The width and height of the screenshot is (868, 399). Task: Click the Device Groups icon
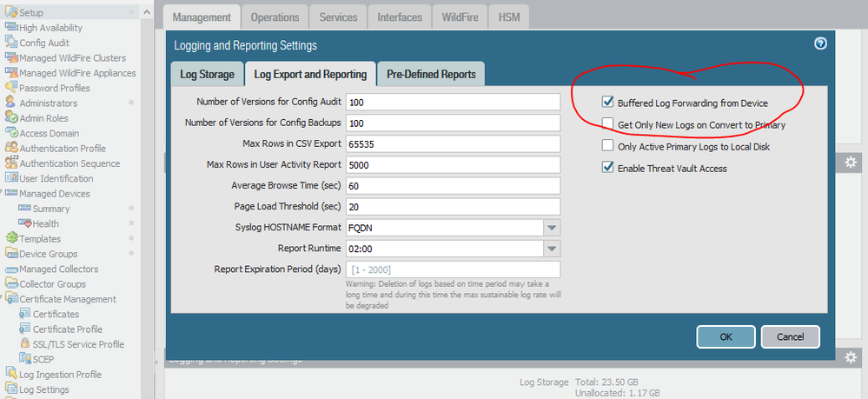[x=11, y=253]
